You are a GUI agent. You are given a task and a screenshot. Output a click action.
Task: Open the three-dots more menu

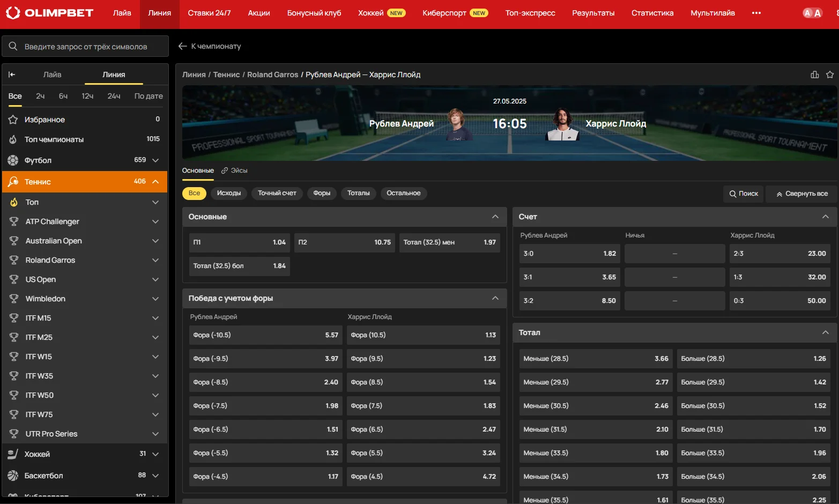[756, 13]
